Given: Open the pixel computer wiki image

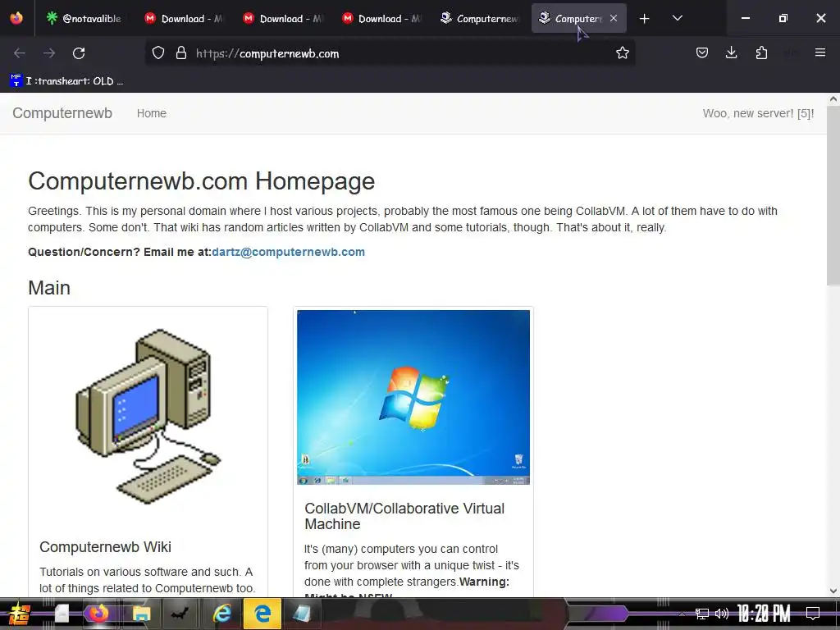Looking at the screenshot, I should [x=148, y=416].
